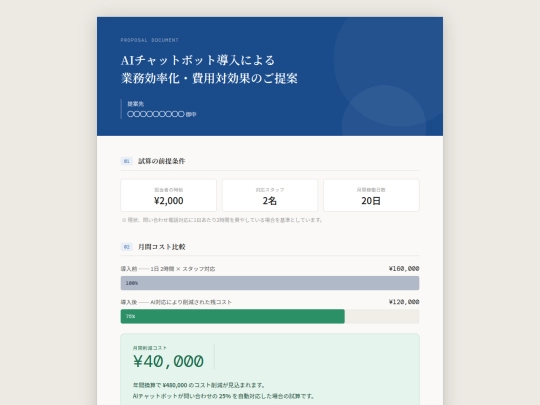Click the '試算の前提条件' section heading

pos(162,161)
